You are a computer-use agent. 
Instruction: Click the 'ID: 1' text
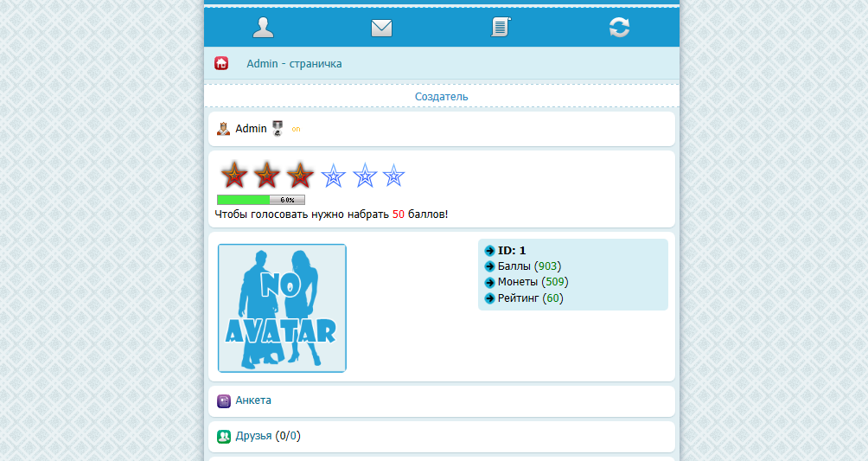tap(512, 251)
